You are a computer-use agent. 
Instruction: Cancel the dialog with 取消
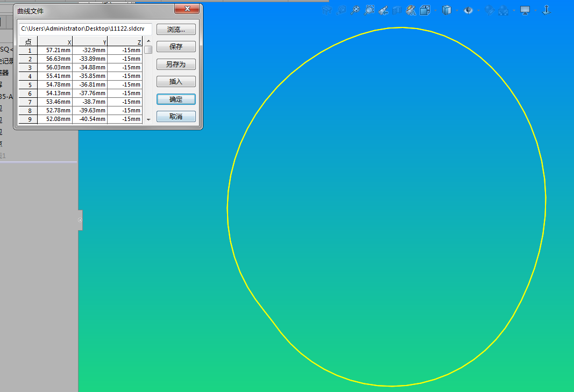click(x=176, y=116)
